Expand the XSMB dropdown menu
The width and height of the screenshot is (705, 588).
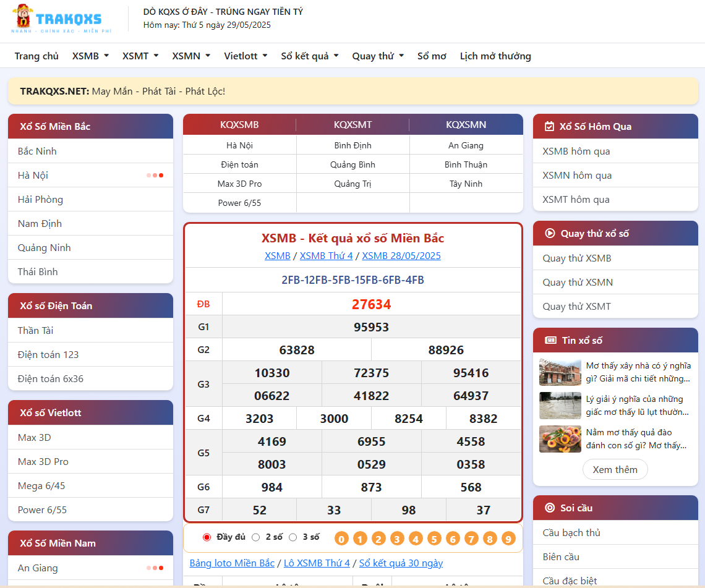coord(90,56)
